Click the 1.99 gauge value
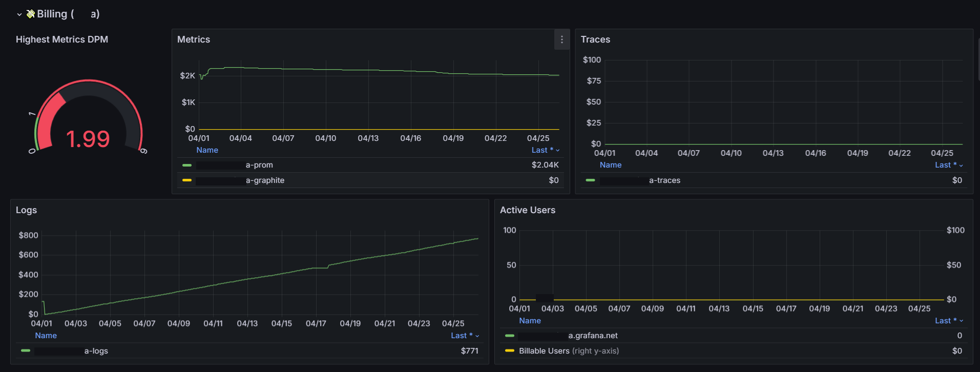The width and height of the screenshot is (980, 372). point(88,139)
